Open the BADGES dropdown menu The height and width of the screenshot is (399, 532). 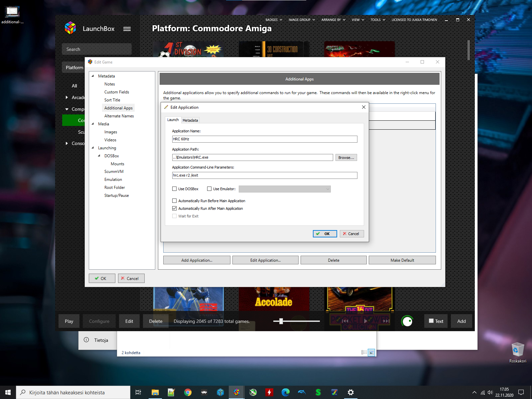pyautogui.click(x=274, y=20)
